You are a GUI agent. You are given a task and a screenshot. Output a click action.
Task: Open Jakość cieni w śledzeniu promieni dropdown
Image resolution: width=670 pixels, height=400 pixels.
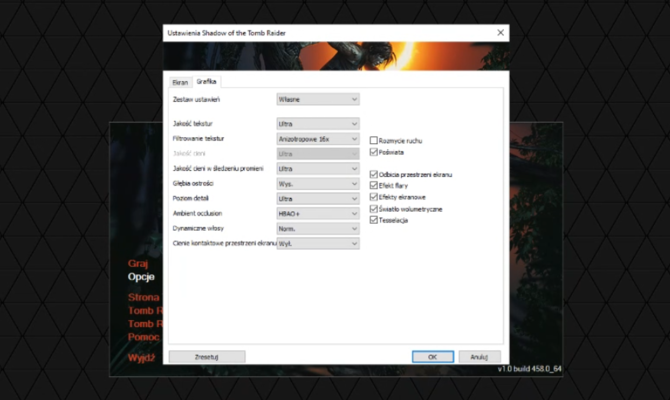click(x=317, y=169)
